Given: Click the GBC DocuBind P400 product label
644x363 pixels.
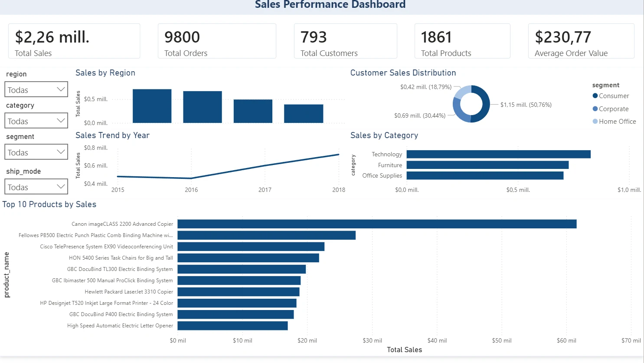Looking at the screenshot, I should [121, 314].
